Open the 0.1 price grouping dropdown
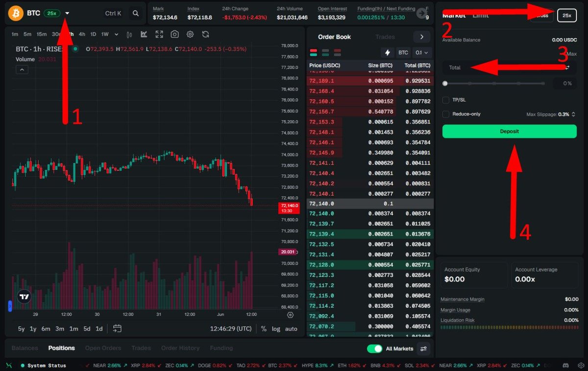588x371 pixels. coord(421,52)
